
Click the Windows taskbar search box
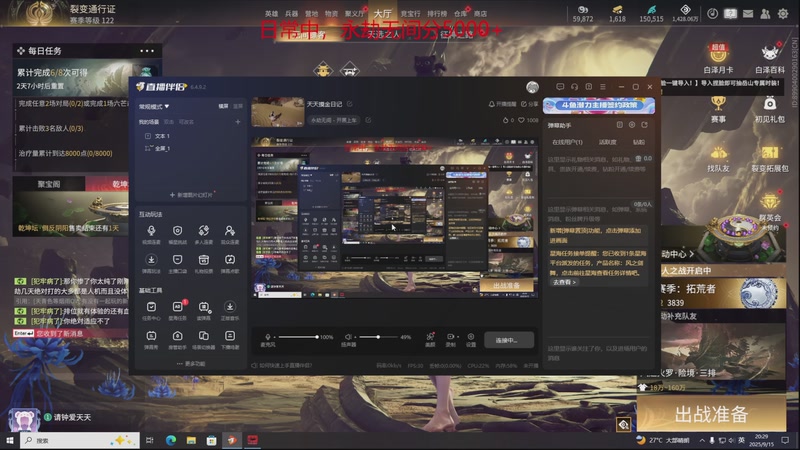click(x=80, y=440)
